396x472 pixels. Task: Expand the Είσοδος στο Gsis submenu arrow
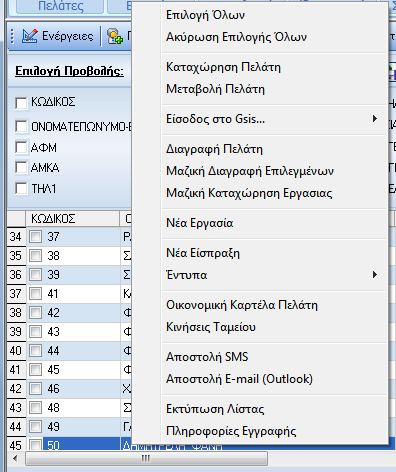[x=375, y=119]
